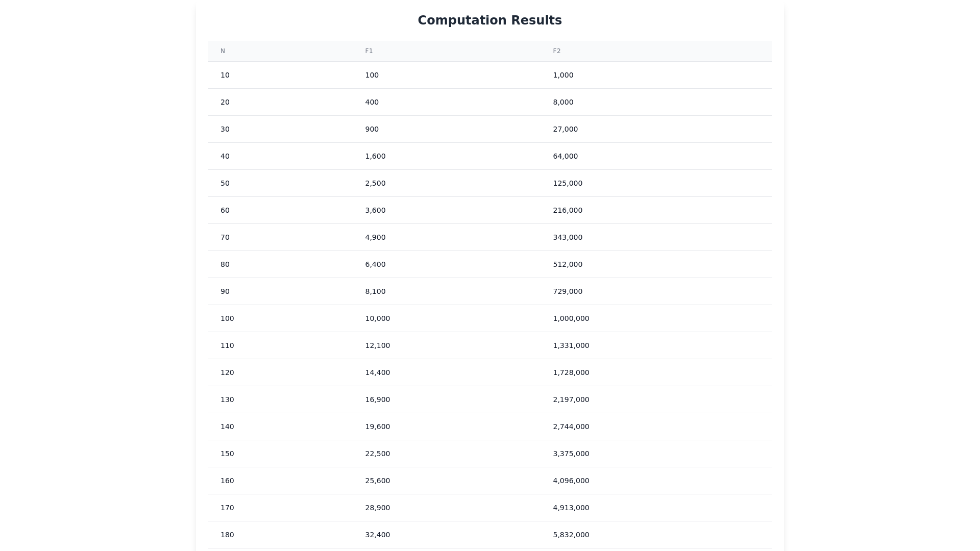Select the F1 value 32,400
This screenshot has height=551, width=980.
pos(378,535)
